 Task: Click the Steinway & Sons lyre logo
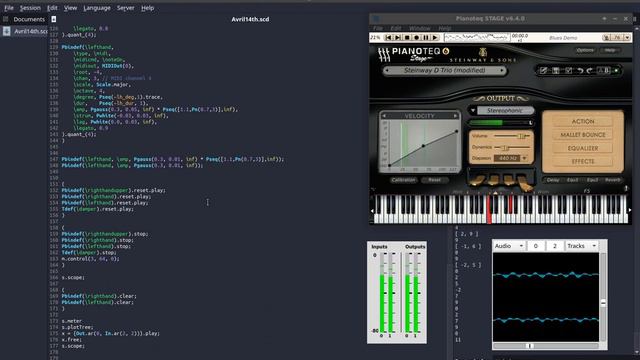(483, 52)
